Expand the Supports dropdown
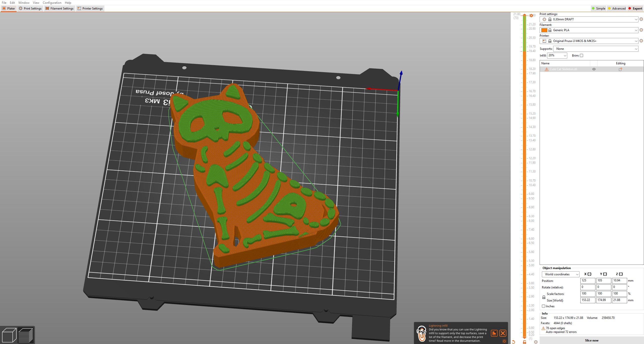Image resolution: width=644 pixels, height=344 pixels. click(x=596, y=49)
